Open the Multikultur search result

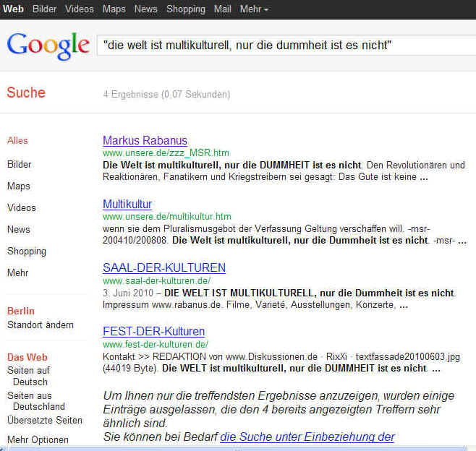click(x=127, y=204)
